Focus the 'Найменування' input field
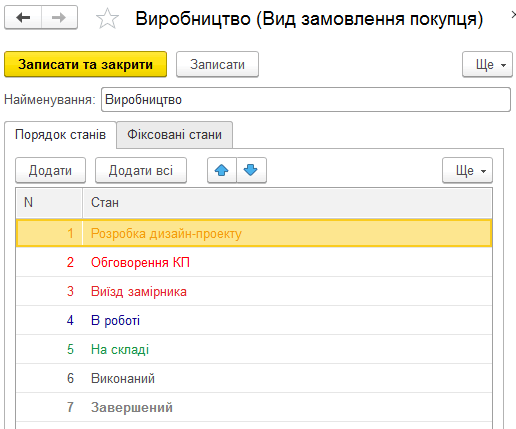This screenshot has width=516, height=429. [306, 100]
